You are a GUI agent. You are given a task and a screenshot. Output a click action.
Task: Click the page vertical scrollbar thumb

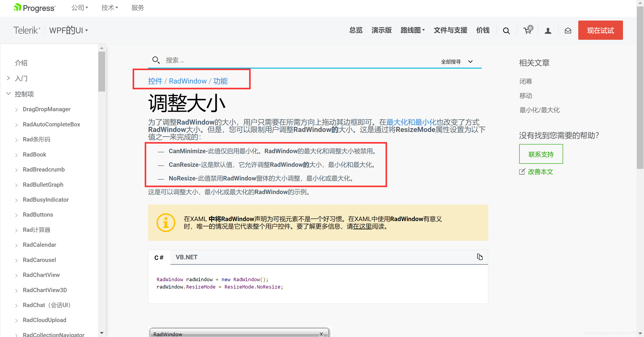point(640,87)
